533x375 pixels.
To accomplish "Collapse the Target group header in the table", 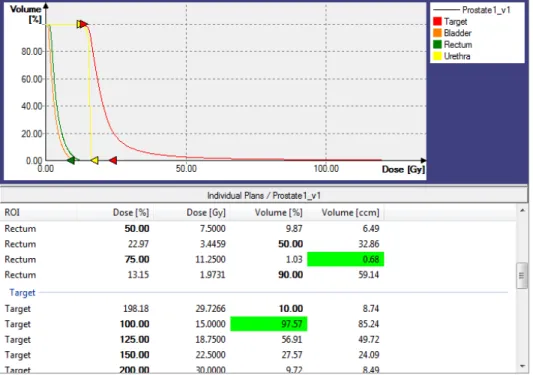I will click(22, 292).
